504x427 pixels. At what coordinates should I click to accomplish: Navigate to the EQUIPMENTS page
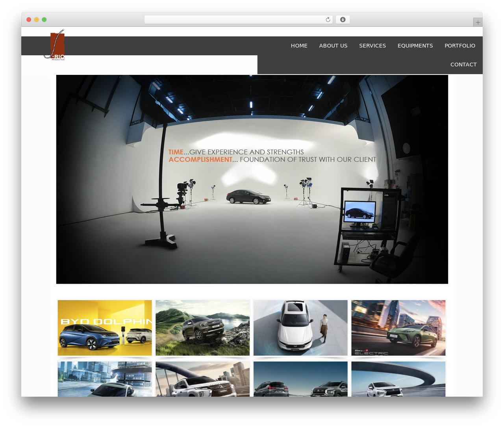(x=415, y=46)
